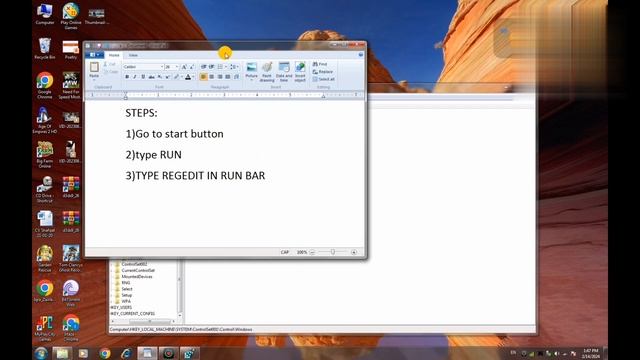This screenshot has width=640, height=360.
Task: Click the font color A icon
Action: [188, 77]
